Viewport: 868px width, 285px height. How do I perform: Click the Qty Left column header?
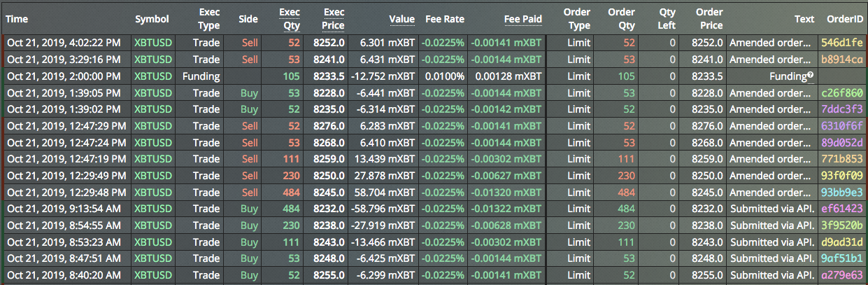pyautogui.click(x=667, y=19)
